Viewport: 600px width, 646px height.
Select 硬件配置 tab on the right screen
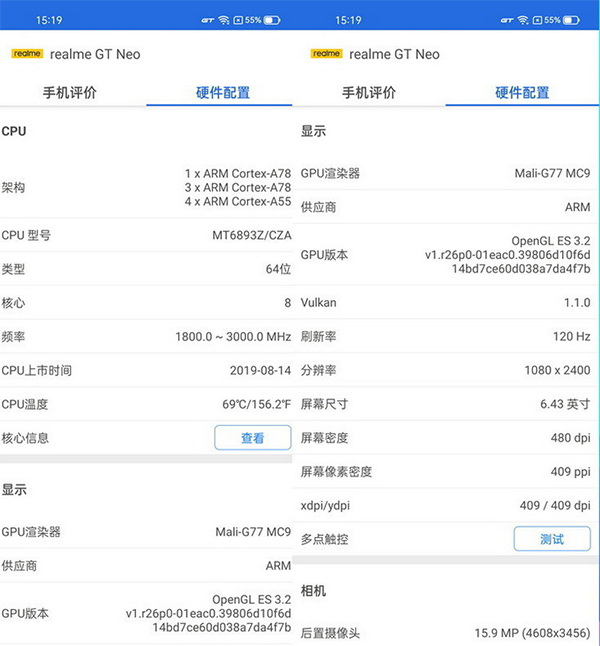tap(522, 93)
